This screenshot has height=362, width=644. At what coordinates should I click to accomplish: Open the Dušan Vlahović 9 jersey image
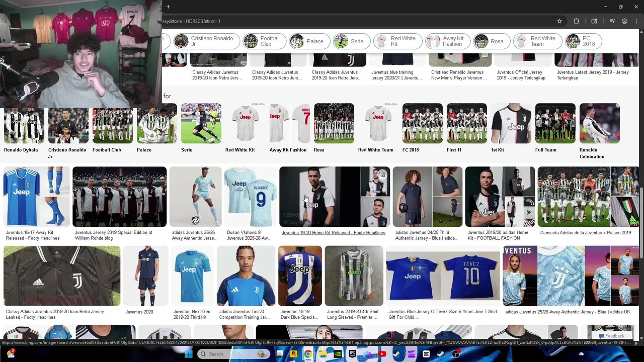click(250, 197)
